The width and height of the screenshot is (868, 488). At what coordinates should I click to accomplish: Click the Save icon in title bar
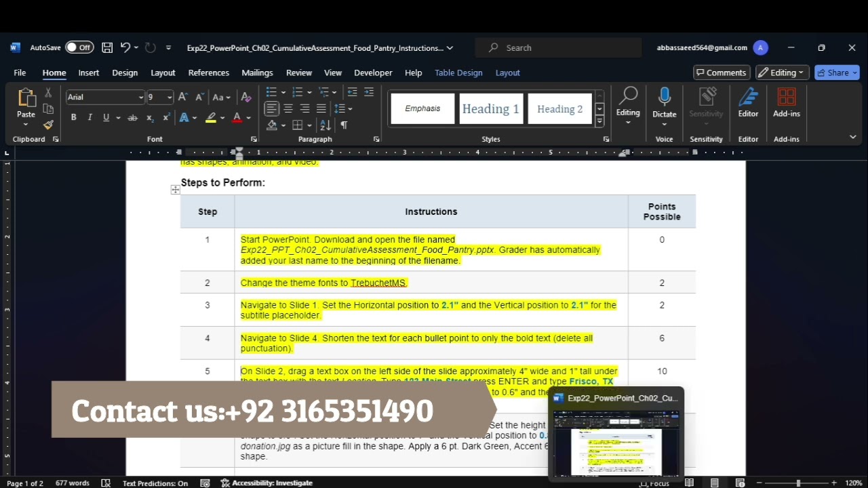click(x=107, y=47)
